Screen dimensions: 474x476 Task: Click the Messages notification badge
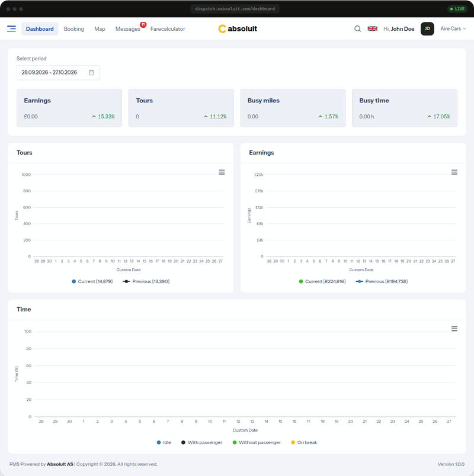pyautogui.click(x=143, y=24)
